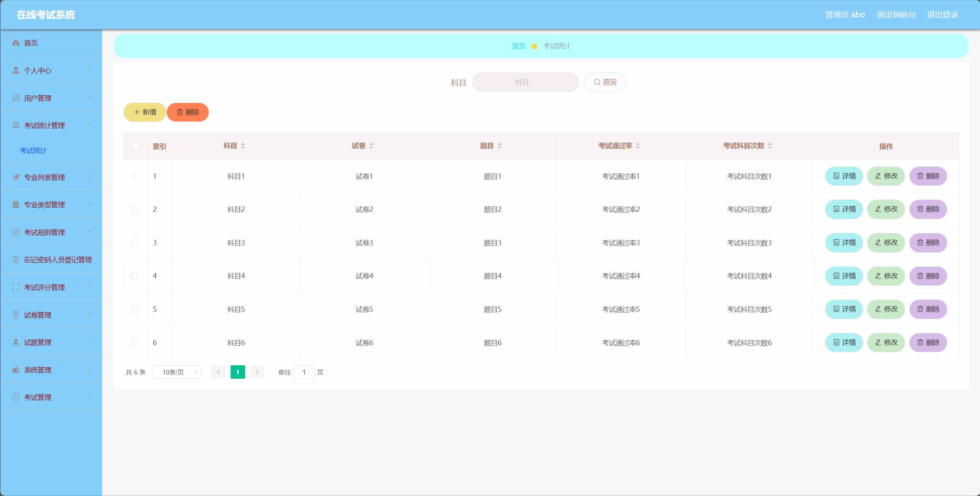Click the frame icon beside 考试评分管理
Image resolution: width=980 pixels, height=496 pixels.
[x=16, y=287]
